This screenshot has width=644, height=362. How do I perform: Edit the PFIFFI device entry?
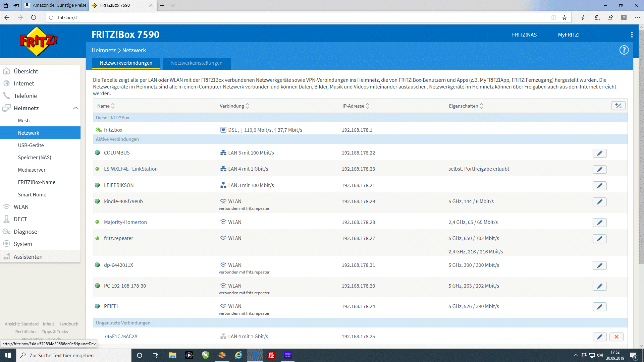599,307
